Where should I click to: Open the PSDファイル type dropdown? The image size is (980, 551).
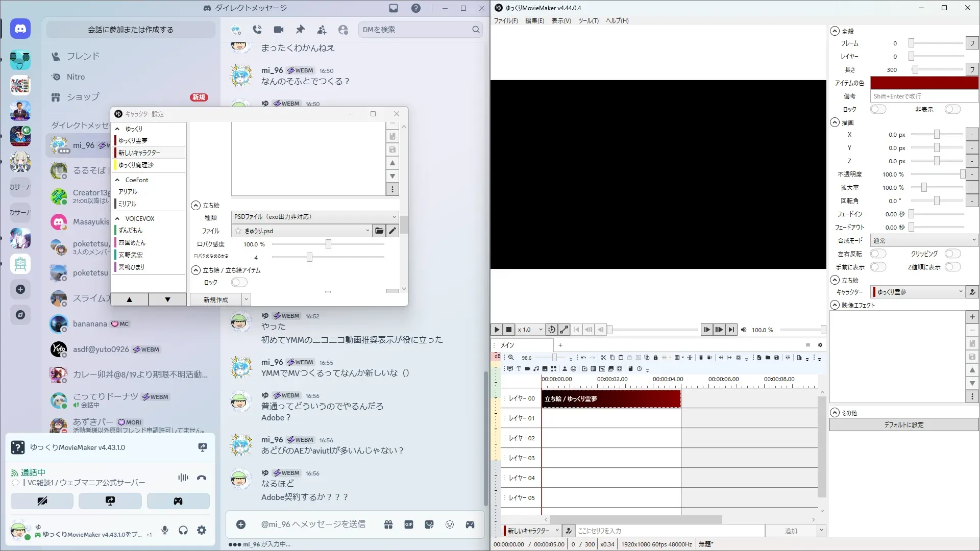click(x=314, y=217)
